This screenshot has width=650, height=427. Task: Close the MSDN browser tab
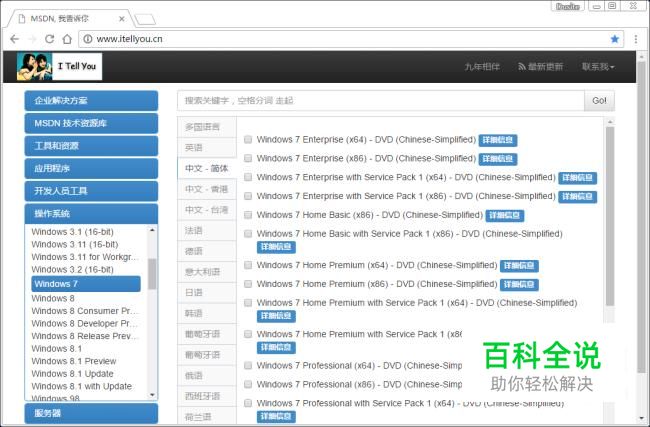(121, 19)
